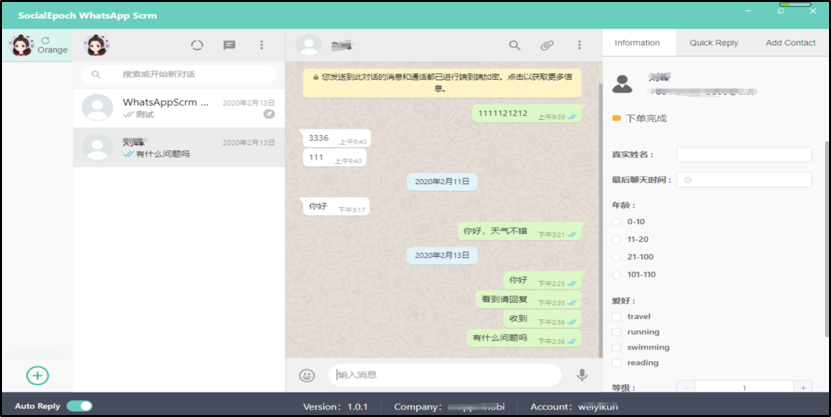
Task: Click the 收到 message bubble
Action: pyautogui.click(x=542, y=319)
